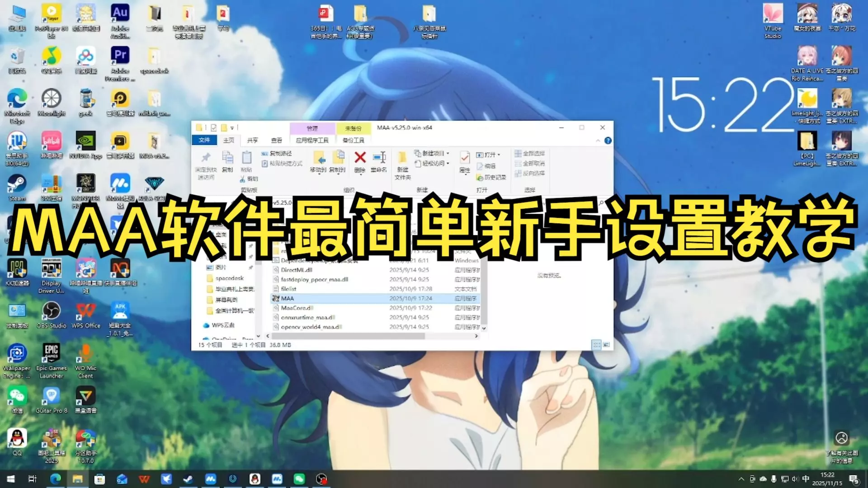The width and height of the screenshot is (868, 488).
Task: Open the Quick Access Toolbar customize dropdown
Action: point(232,128)
